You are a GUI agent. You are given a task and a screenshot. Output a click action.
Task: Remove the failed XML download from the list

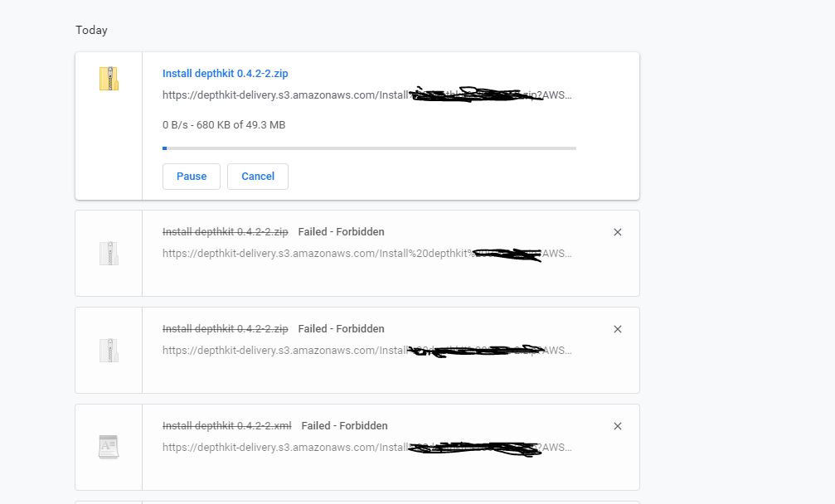[617, 426]
